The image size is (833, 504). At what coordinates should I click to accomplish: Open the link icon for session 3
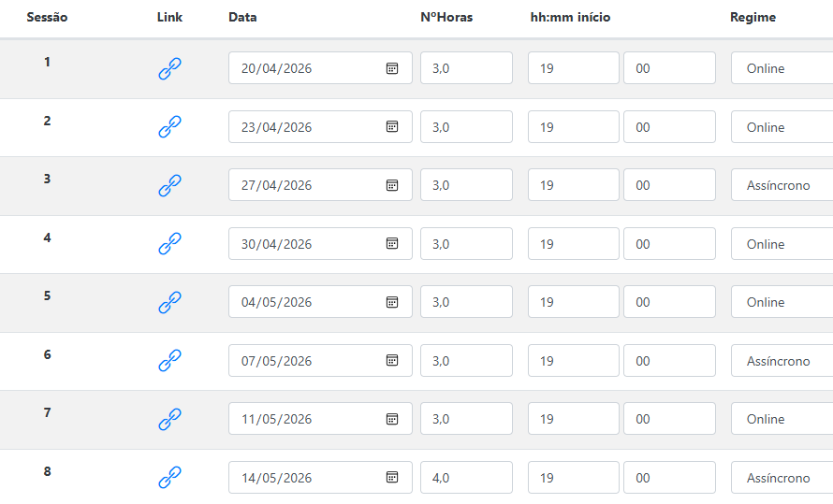coord(169,185)
